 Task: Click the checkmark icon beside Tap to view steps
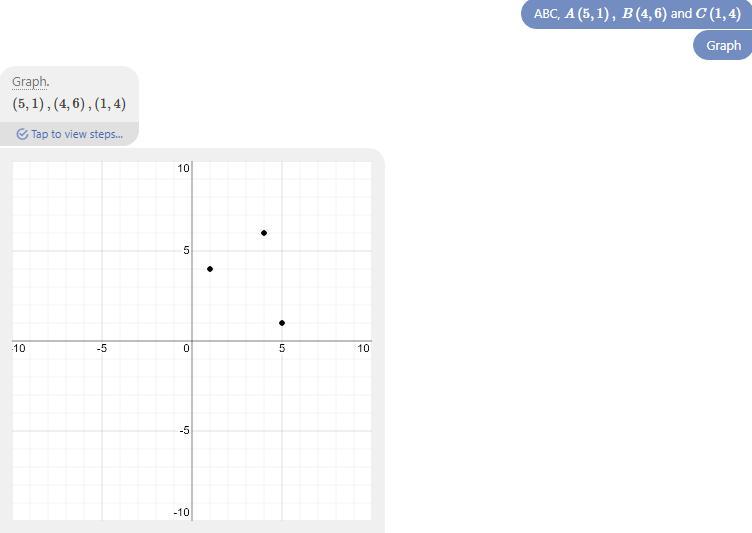[x=22, y=134]
